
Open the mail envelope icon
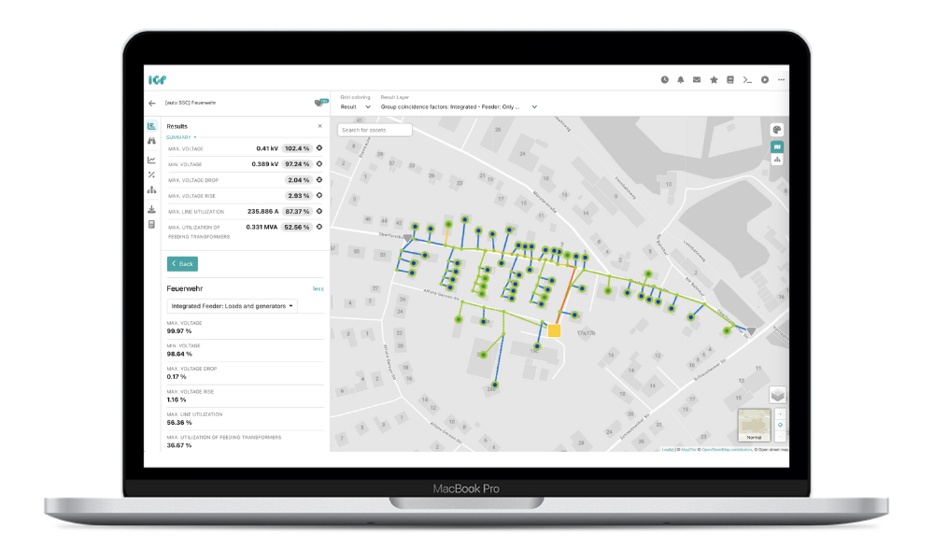(697, 79)
